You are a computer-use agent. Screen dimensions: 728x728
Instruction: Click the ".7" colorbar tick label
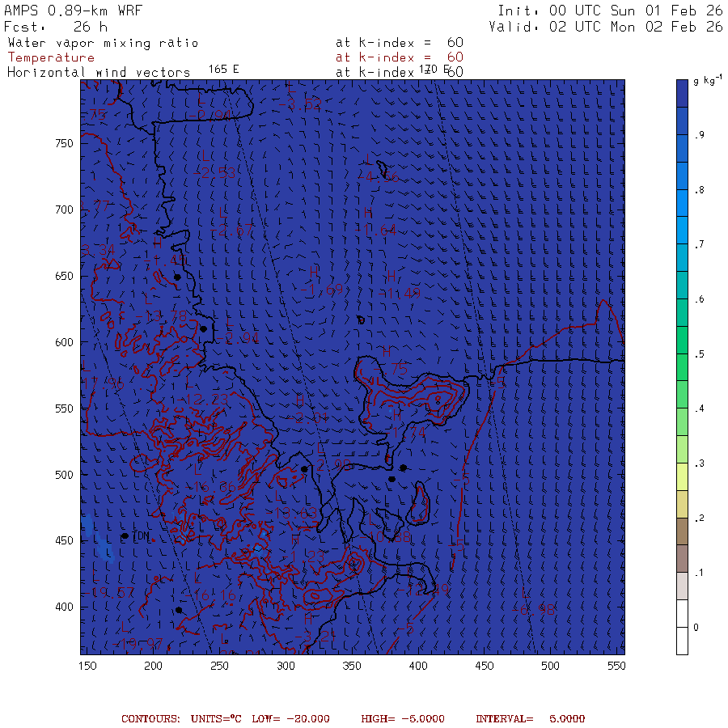(699, 244)
